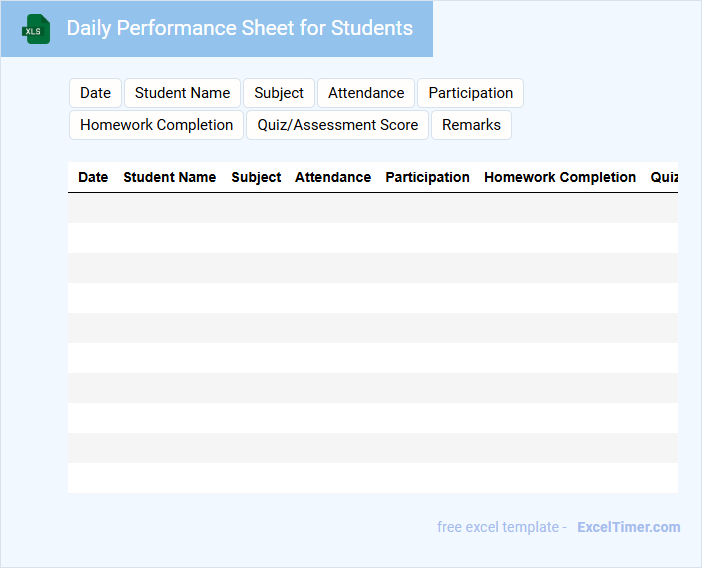Click the first empty table row

pyautogui.click(x=372, y=208)
